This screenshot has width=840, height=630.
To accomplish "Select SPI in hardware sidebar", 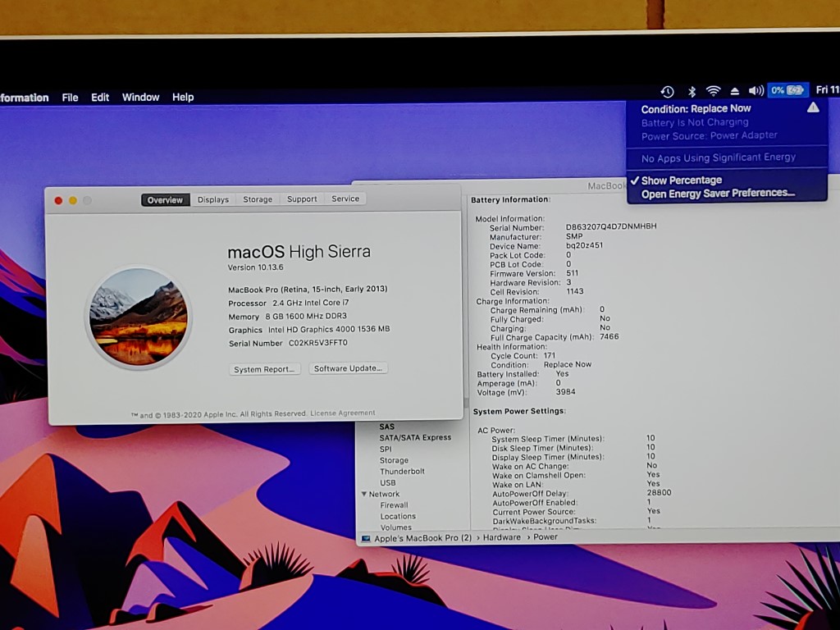I will coord(386,449).
